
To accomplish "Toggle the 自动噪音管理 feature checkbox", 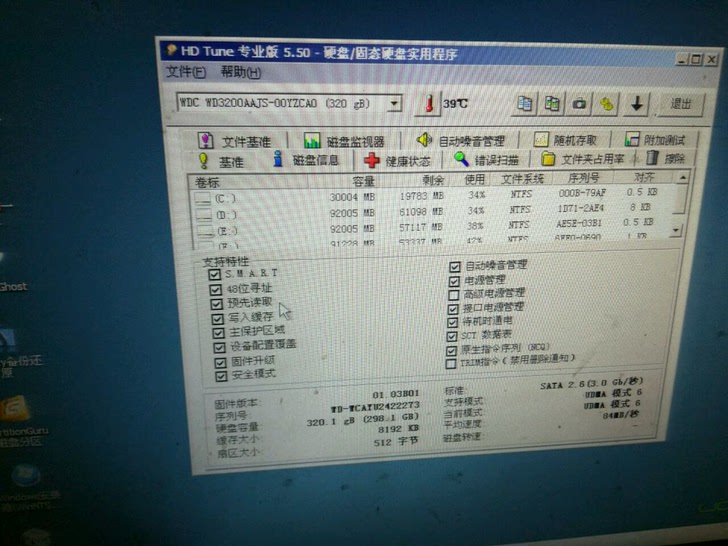I will click(x=455, y=266).
